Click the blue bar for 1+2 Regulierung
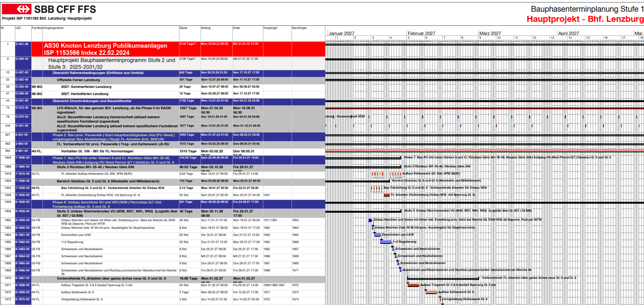 pos(386,242)
